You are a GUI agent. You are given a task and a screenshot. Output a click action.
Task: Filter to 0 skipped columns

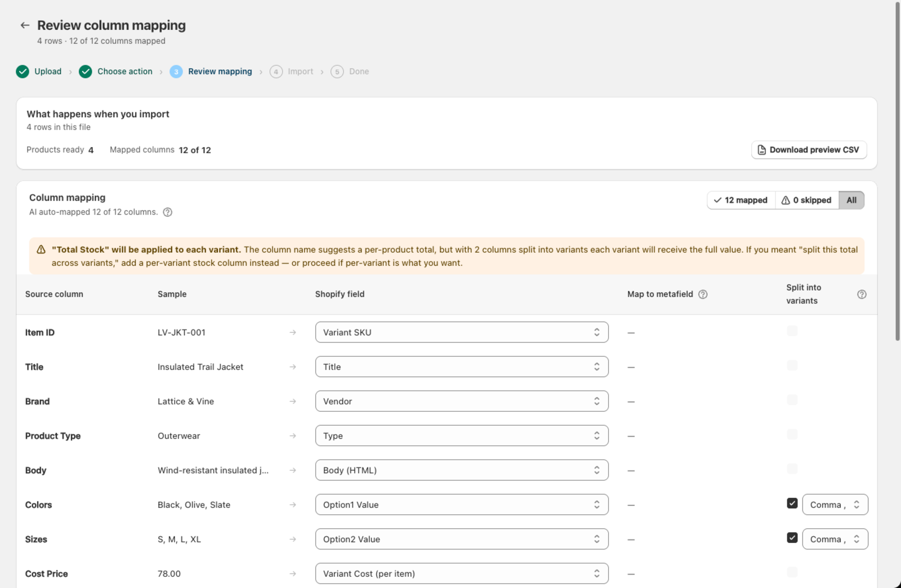point(807,200)
